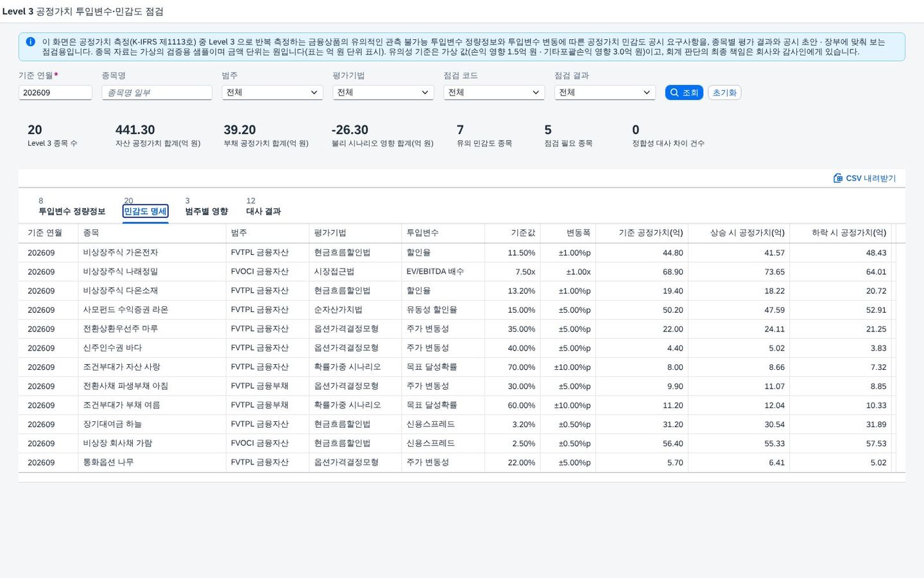Expand the 점검 결과 dropdown
Viewport: 924px width, 578px height.
click(x=605, y=92)
